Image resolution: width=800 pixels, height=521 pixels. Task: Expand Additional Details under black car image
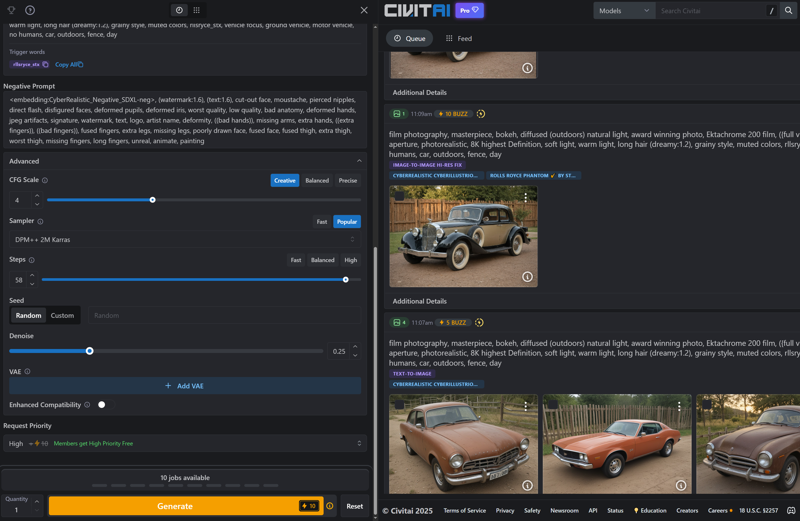[419, 301]
